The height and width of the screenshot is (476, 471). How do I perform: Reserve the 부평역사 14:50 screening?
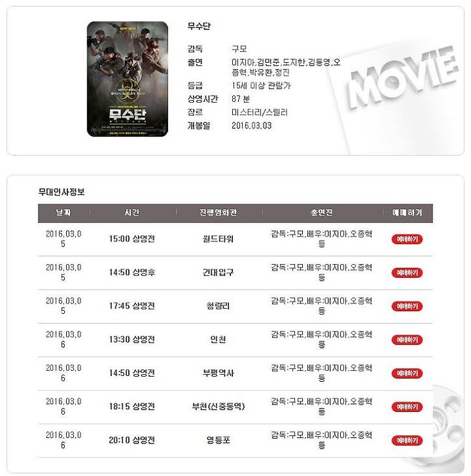[x=407, y=373]
